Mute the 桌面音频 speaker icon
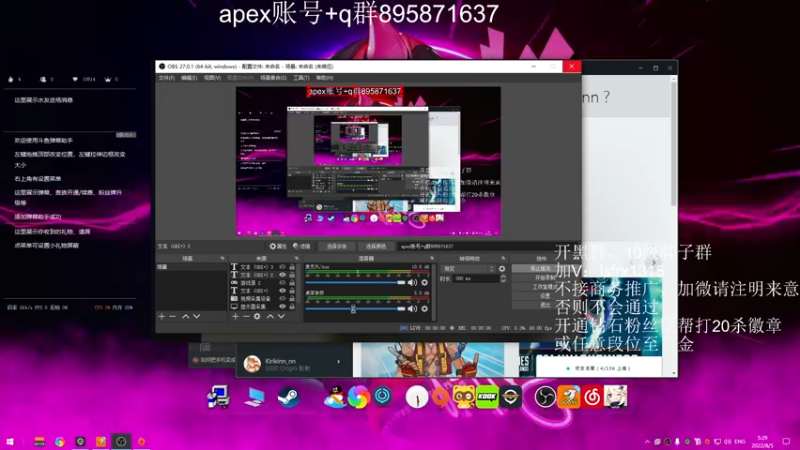 pos(412,308)
